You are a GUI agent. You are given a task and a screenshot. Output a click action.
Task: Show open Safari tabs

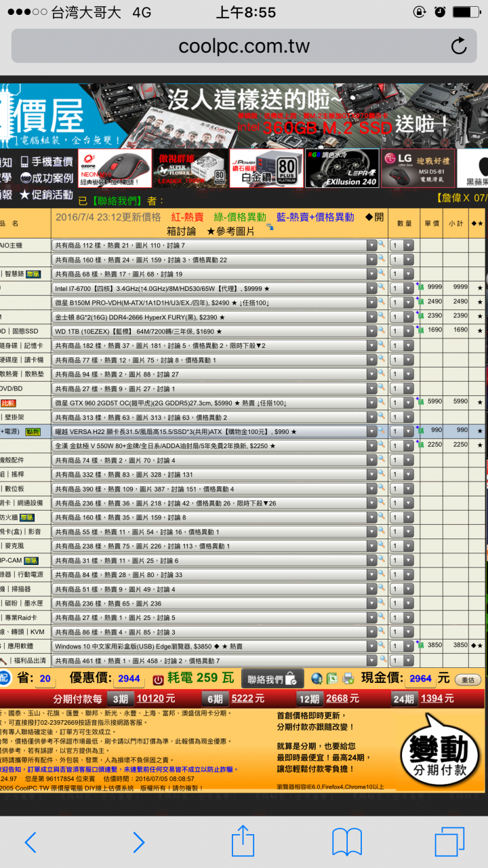[449, 842]
